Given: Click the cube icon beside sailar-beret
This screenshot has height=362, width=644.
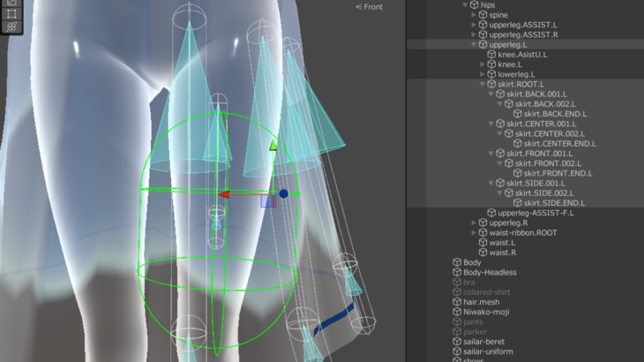Looking at the screenshot, I should coord(456,342).
